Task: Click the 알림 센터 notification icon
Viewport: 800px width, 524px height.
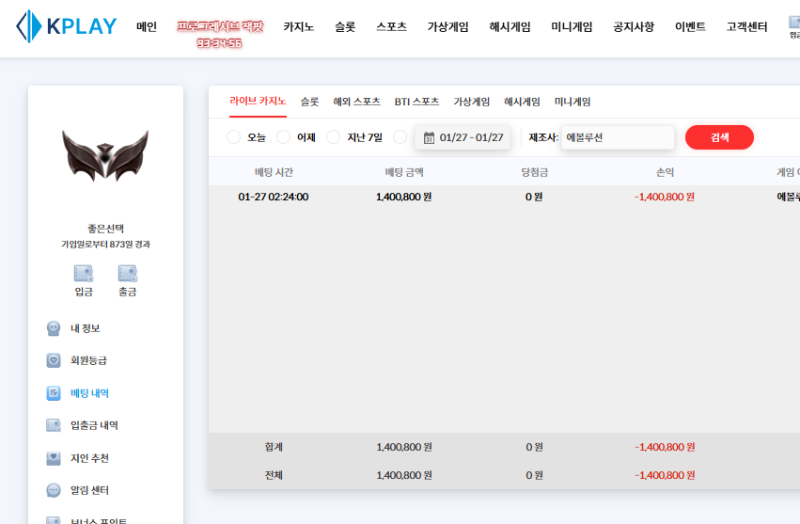Action: 54,490
